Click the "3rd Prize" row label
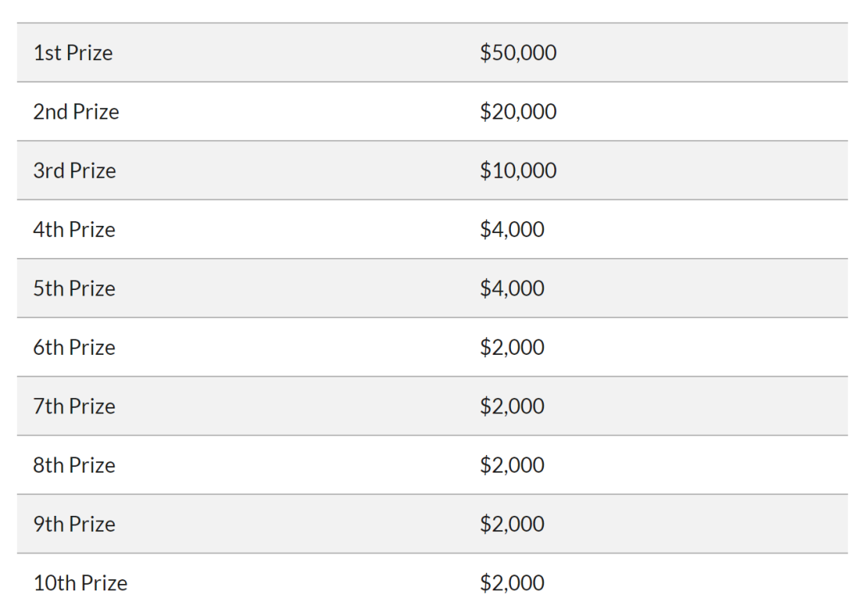 coord(74,171)
